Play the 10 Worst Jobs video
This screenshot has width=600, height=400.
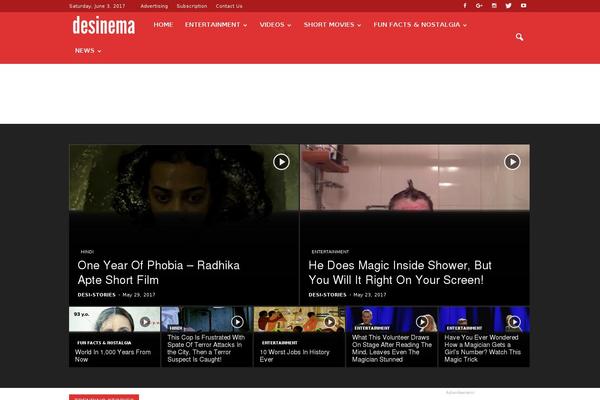(329, 322)
